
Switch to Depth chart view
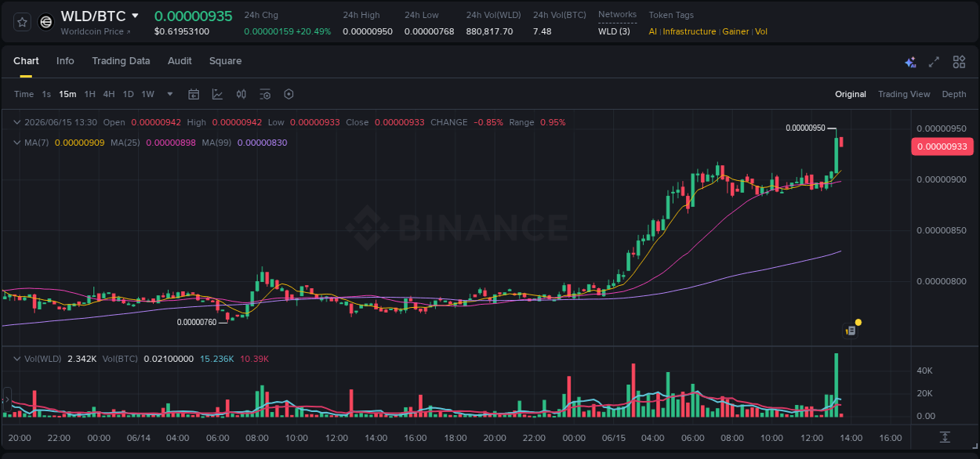pyautogui.click(x=954, y=94)
